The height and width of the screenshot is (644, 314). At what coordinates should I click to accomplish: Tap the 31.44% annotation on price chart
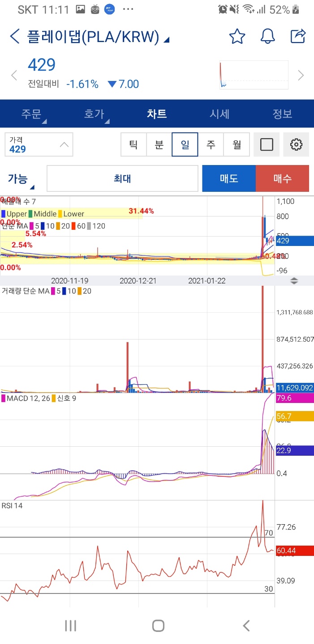click(141, 211)
